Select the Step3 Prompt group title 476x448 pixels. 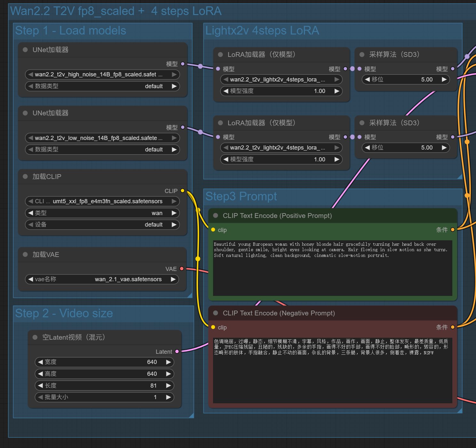[x=241, y=196]
